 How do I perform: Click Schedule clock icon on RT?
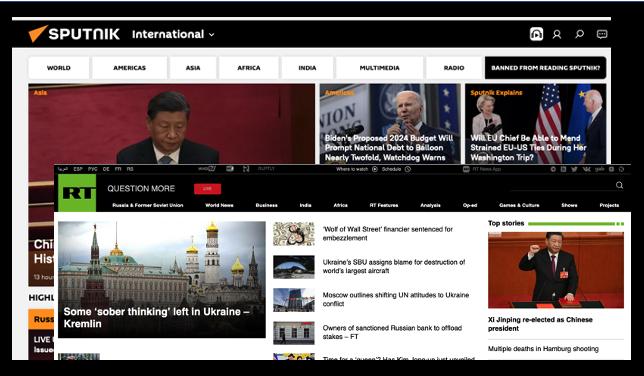tap(408, 169)
